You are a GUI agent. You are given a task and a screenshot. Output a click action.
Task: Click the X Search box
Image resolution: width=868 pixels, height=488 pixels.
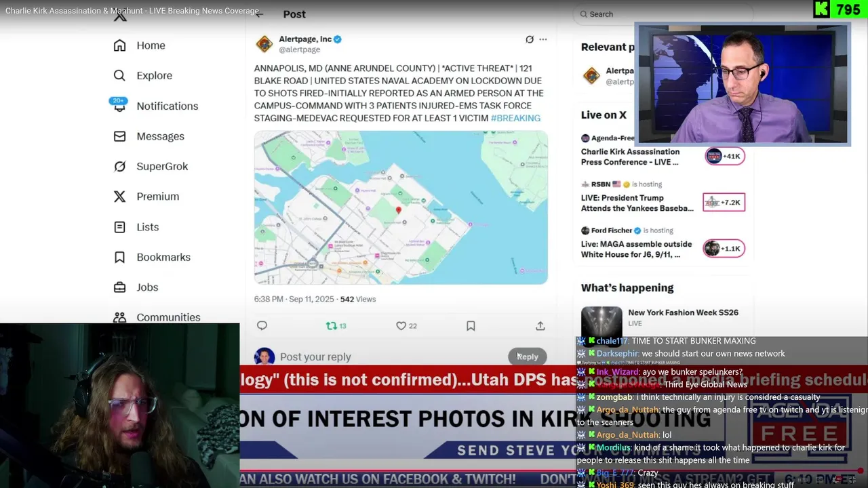point(663,14)
